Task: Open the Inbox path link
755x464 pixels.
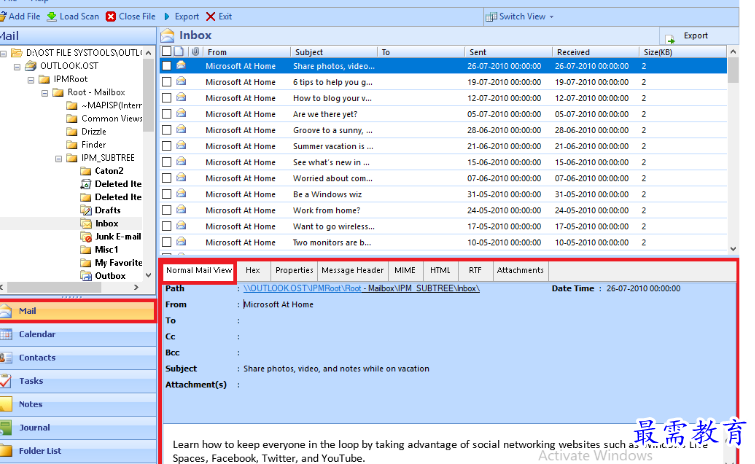Action: pos(361,288)
